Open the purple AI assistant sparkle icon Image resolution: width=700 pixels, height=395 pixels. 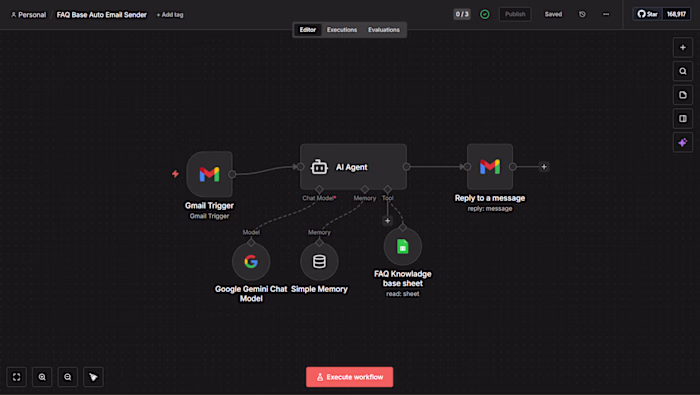683,143
